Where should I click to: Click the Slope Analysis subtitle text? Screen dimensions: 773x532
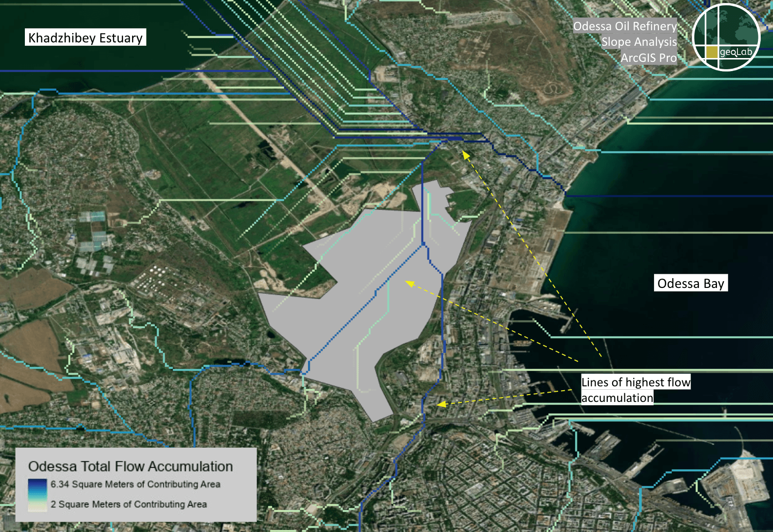(639, 42)
